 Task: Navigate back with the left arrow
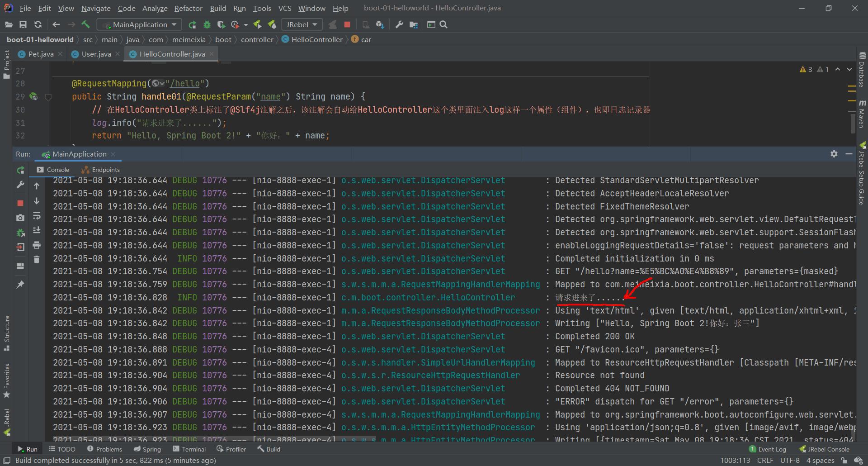(56, 24)
